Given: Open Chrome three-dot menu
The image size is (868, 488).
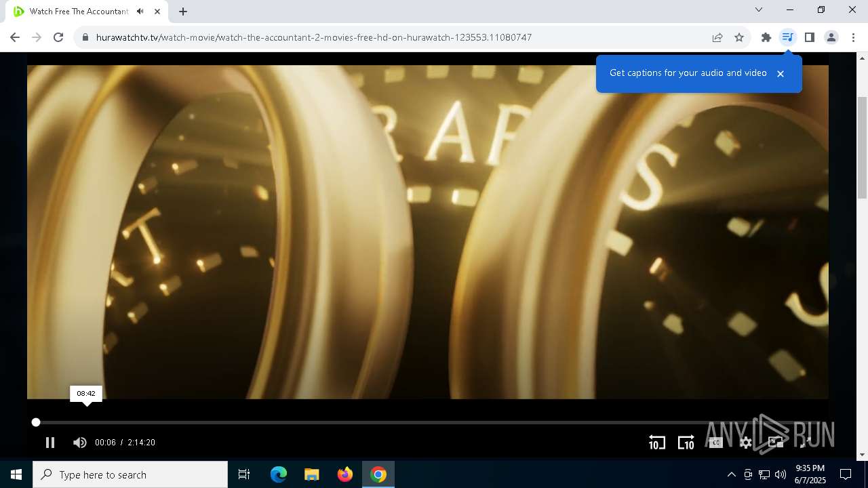Looking at the screenshot, I should [853, 37].
